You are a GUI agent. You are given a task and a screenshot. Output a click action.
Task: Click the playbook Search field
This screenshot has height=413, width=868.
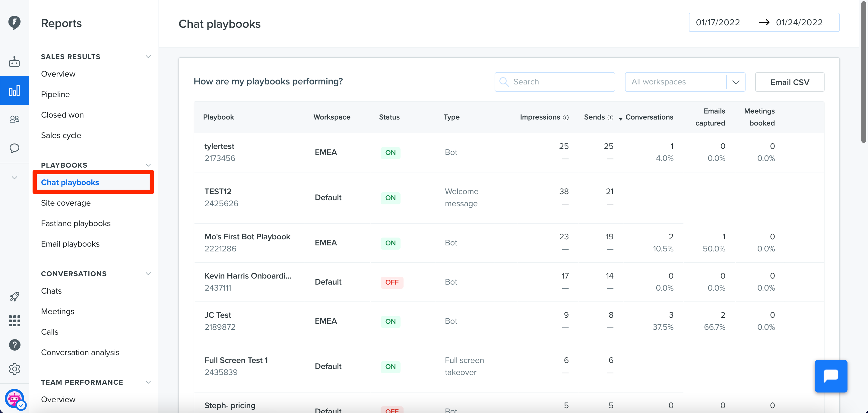click(x=555, y=82)
